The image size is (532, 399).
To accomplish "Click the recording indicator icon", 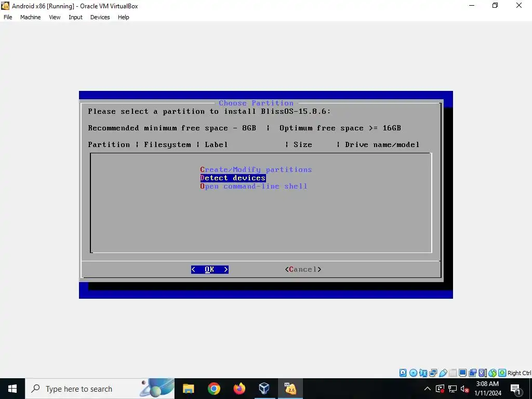I will pyautogui.click(x=472, y=373).
